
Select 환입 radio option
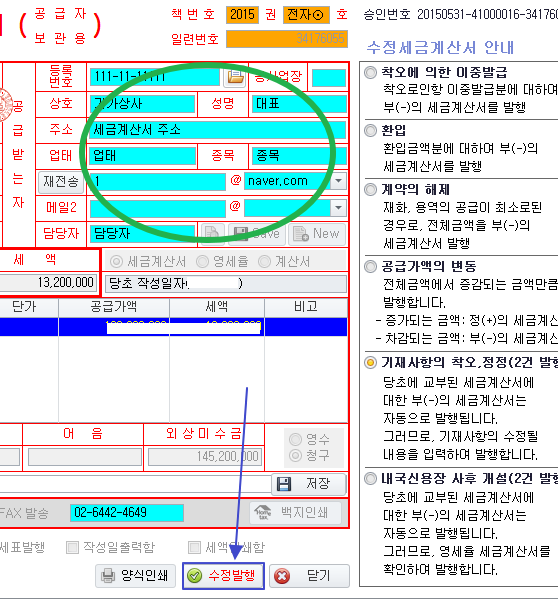[370, 131]
